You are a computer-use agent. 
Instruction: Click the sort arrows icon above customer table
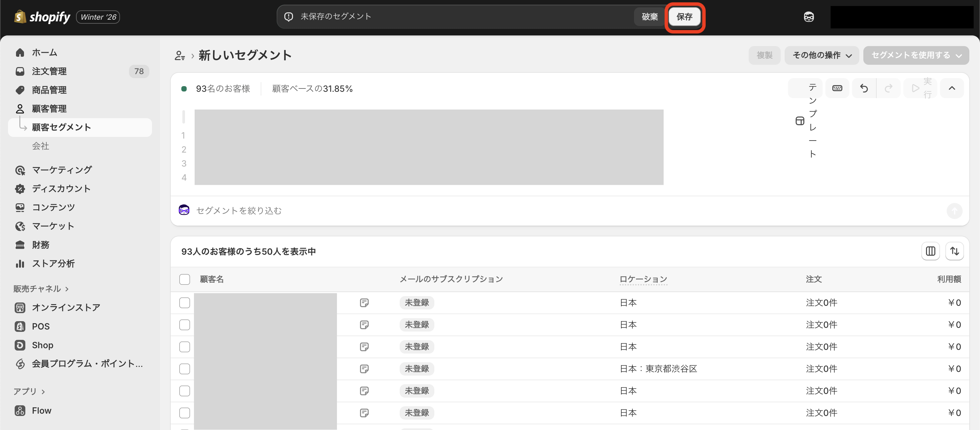pyautogui.click(x=954, y=251)
